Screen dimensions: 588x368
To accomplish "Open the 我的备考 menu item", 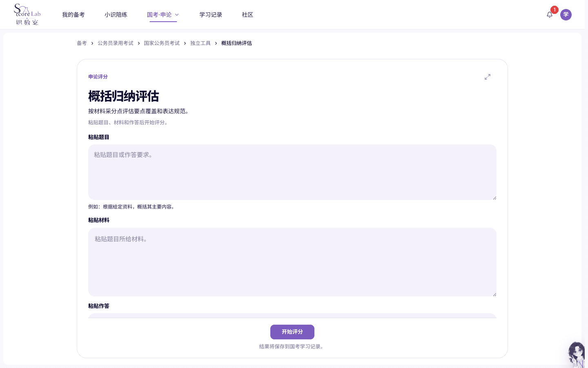I will pyautogui.click(x=73, y=15).
